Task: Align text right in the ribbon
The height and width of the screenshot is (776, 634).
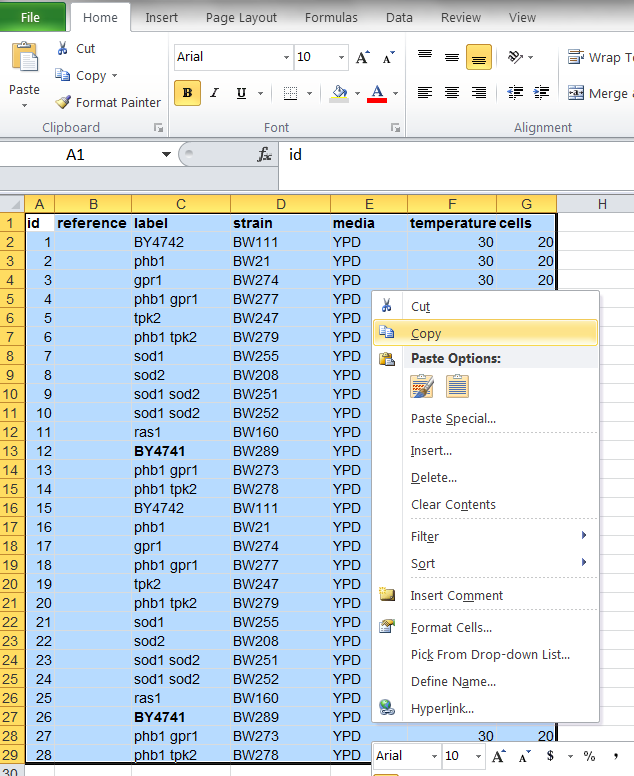Action: (x=479, y=93)
